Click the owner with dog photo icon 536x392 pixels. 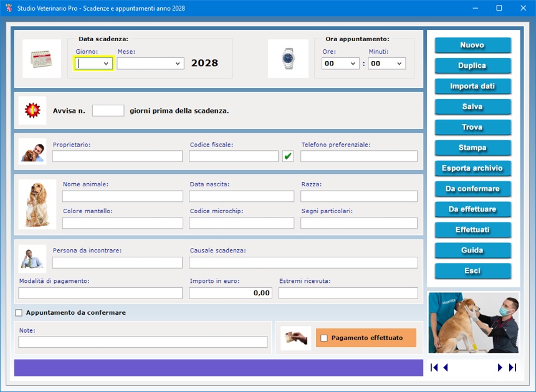click(32, 151)
